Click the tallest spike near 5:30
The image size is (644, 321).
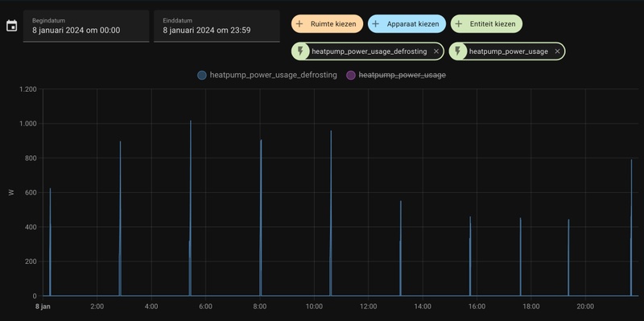coord(191,208)
